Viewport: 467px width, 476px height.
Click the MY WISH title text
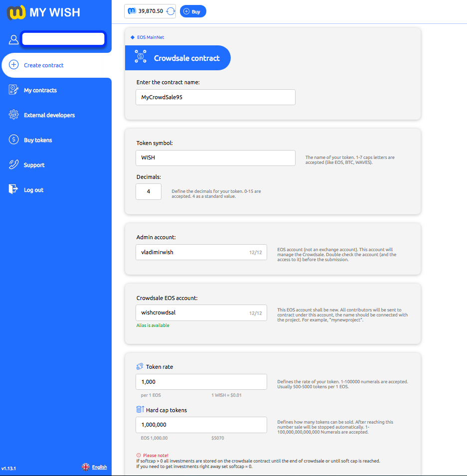[x=55, y=12]
